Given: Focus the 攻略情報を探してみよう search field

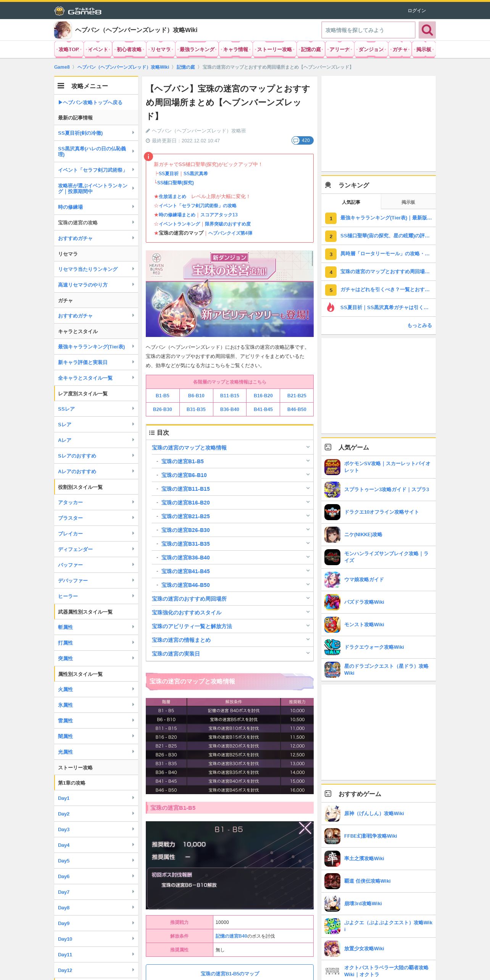Looking at the screenshot, I should 368,30.
